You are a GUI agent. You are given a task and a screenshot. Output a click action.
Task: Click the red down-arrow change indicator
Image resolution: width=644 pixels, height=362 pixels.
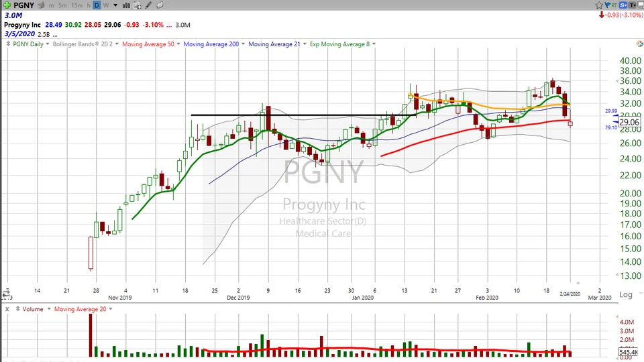[x=602, y=15]
